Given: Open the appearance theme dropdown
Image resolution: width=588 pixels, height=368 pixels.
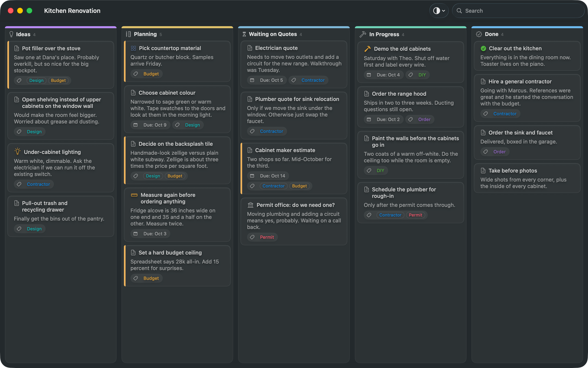Looking at the screenshot, I should click(x=439, y=11).
